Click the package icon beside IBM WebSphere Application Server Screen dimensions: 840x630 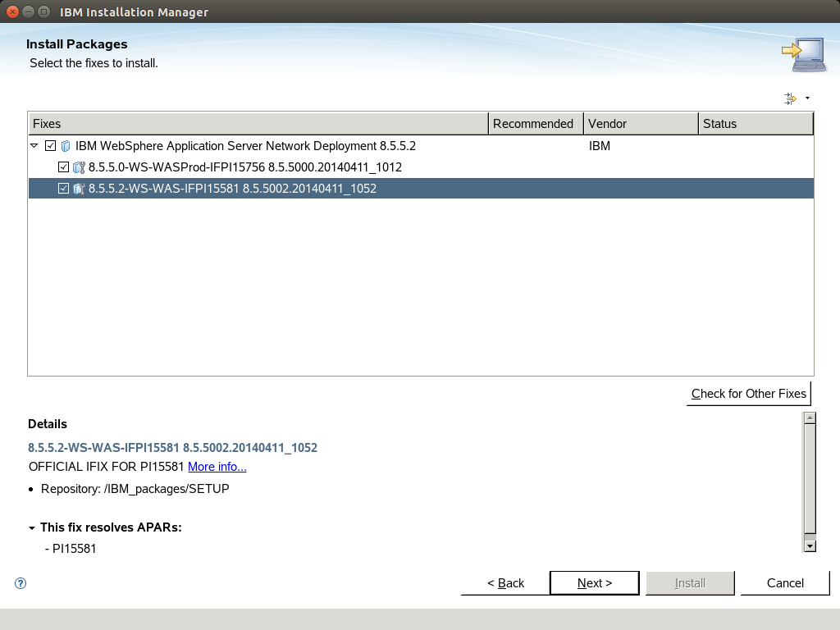66,146
